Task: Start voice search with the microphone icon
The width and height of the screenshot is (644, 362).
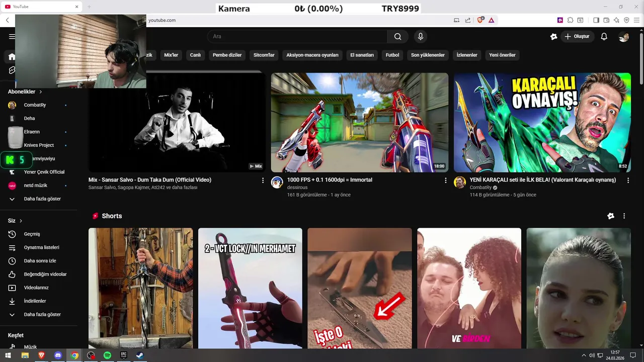Action: pos(421,36)
